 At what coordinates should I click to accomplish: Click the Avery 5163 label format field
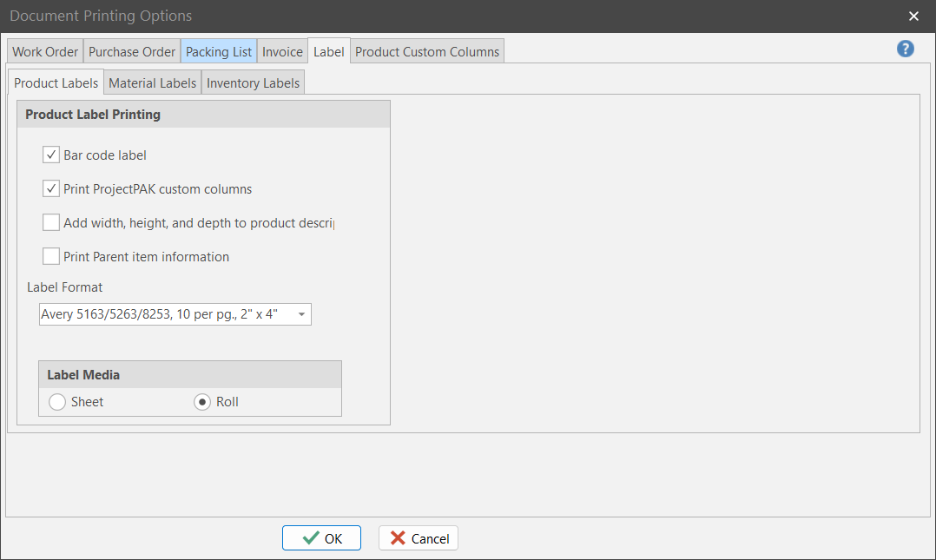pyautogui.click(x=165, y=314)
